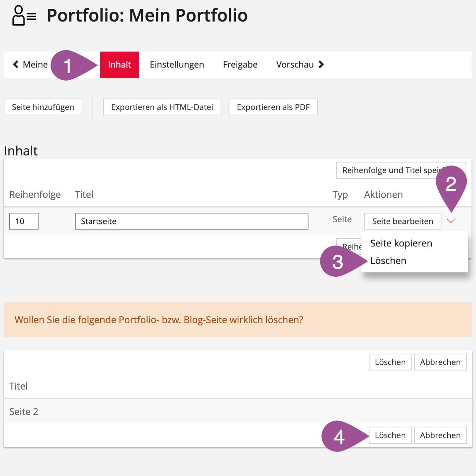Click the Löschen button above the Titel header
This screenshot has height=476, width=476.
[x=390, y=362]
